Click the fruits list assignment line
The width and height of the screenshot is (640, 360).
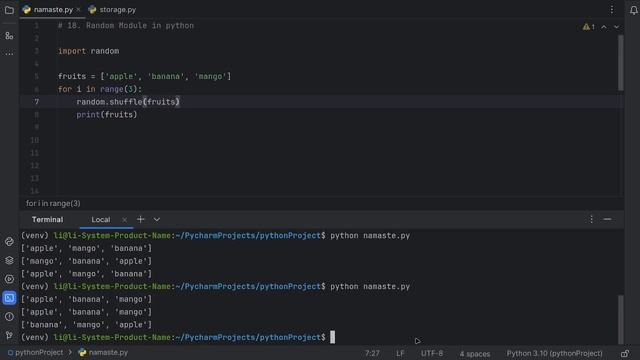[x=144, y=76]
